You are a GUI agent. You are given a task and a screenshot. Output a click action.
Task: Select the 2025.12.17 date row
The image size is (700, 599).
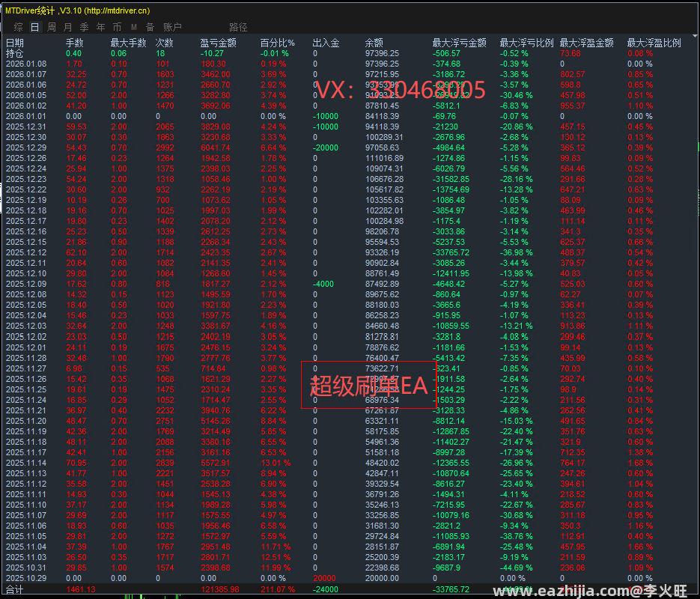(x=26, y=222)
